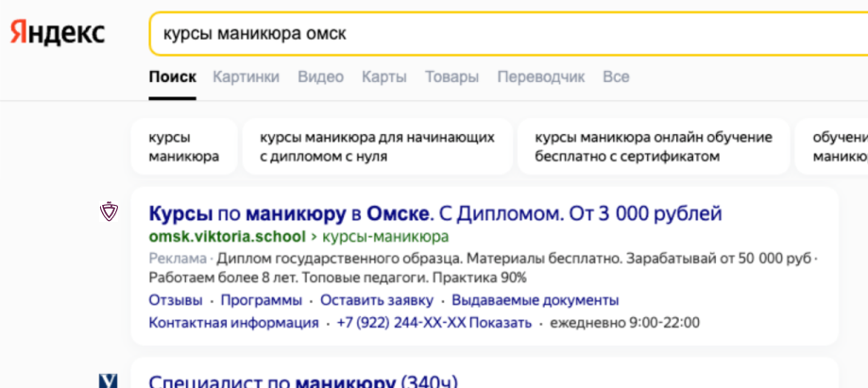Open "Выдаваемые документы" sitelink

tap(536, 300)
